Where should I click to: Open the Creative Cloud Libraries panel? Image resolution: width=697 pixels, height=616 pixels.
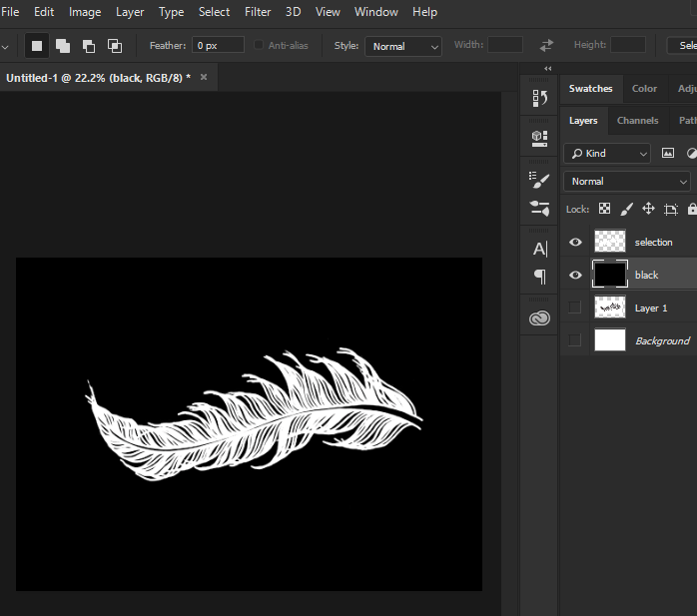[539, 317]
